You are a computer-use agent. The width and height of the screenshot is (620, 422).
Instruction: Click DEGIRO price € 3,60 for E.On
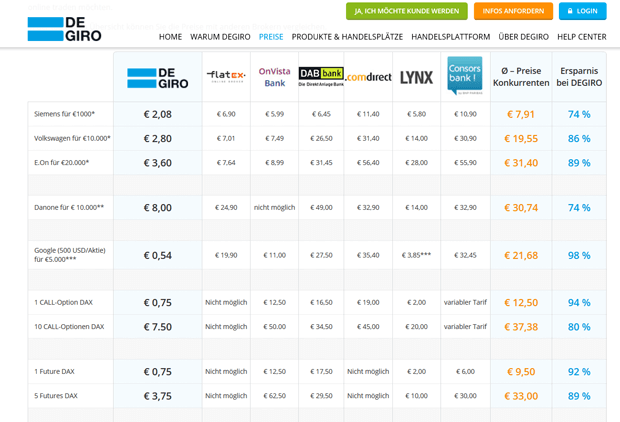pos(158,163)
